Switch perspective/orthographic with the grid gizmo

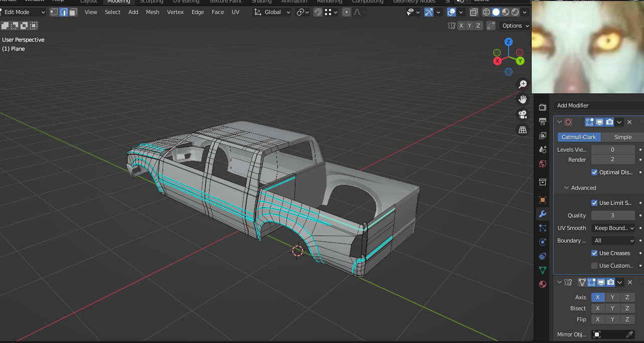pyautogui.click(x=523, y=130)
